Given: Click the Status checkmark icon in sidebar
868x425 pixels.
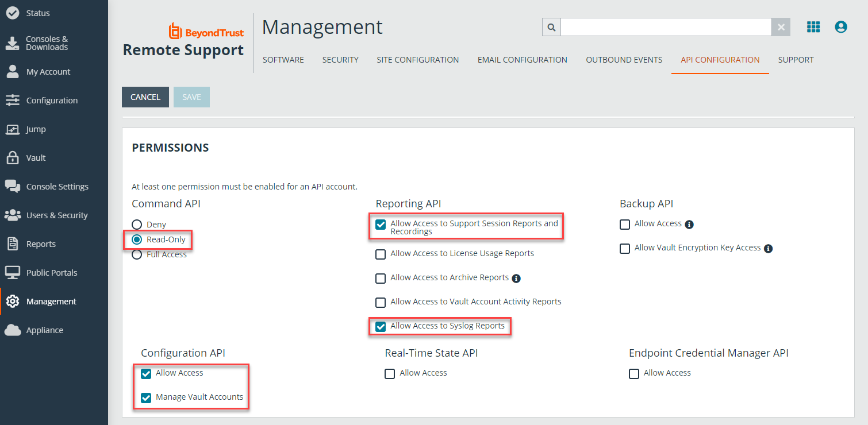Looking at the screenshot, I should click(x=12, y=13).
